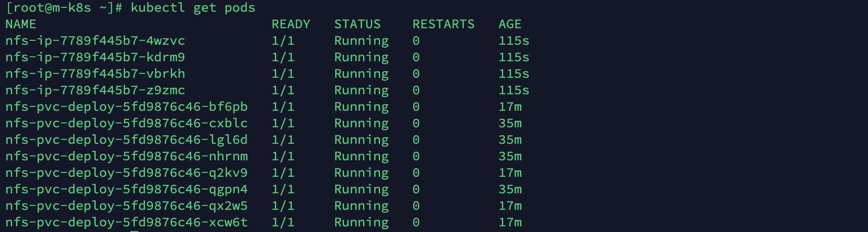Click restarts count 0 of pod nhrnm
Viewport: 868px width, 232px height.
coord(416,156)
